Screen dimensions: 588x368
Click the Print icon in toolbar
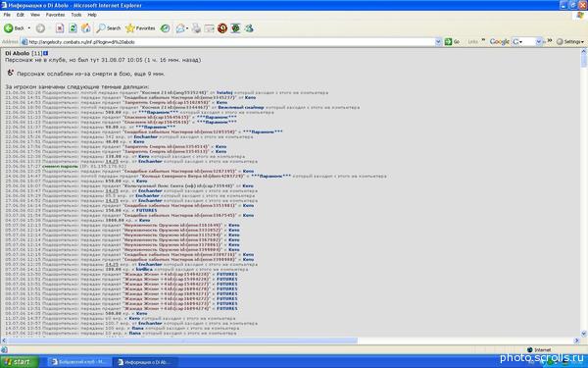tap(196, 28)
